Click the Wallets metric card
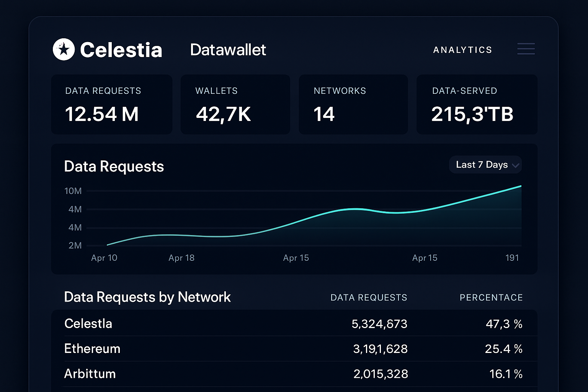This screenshot has height=392, width=588. click(235, 104)
